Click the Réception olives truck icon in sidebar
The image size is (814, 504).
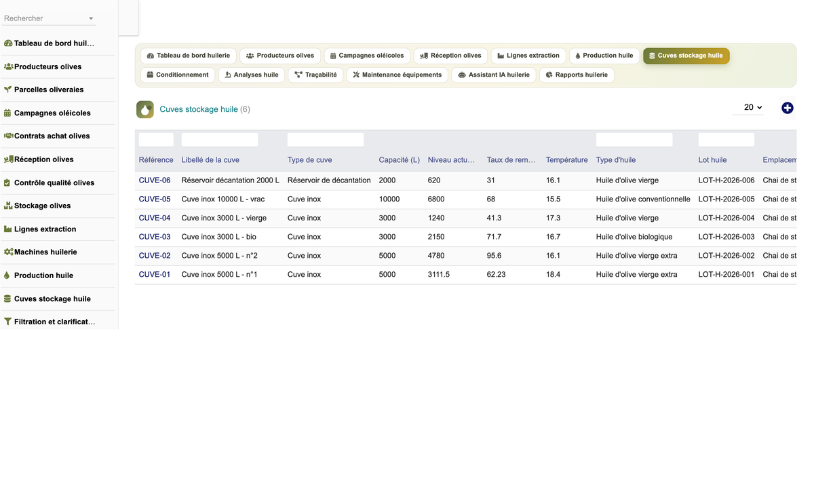9,159
